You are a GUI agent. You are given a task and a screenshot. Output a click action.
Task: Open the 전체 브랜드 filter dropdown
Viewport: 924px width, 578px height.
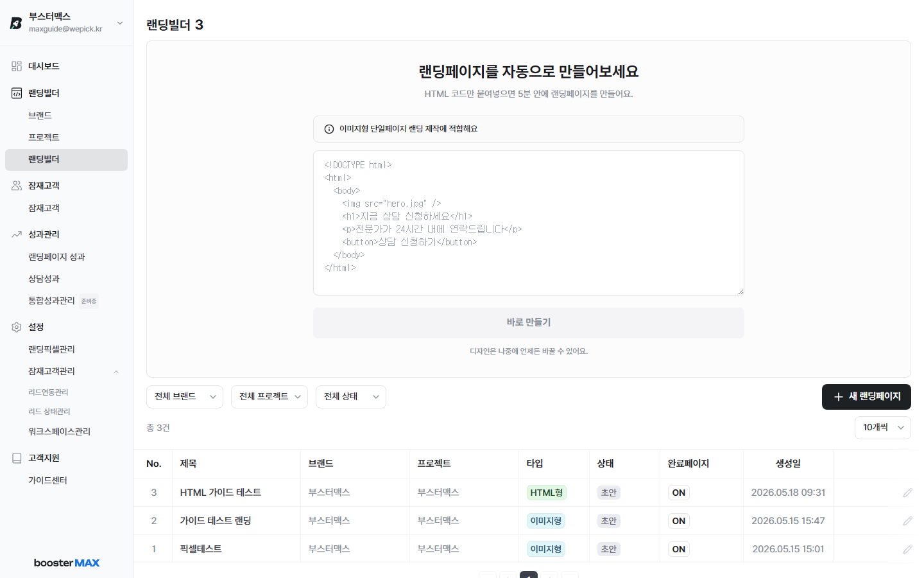[185, 397]
